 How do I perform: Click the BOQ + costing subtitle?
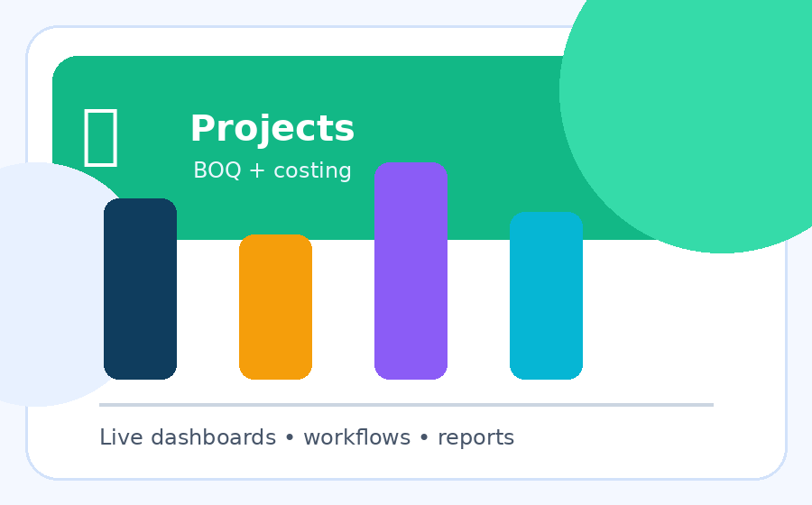point(272,170)
